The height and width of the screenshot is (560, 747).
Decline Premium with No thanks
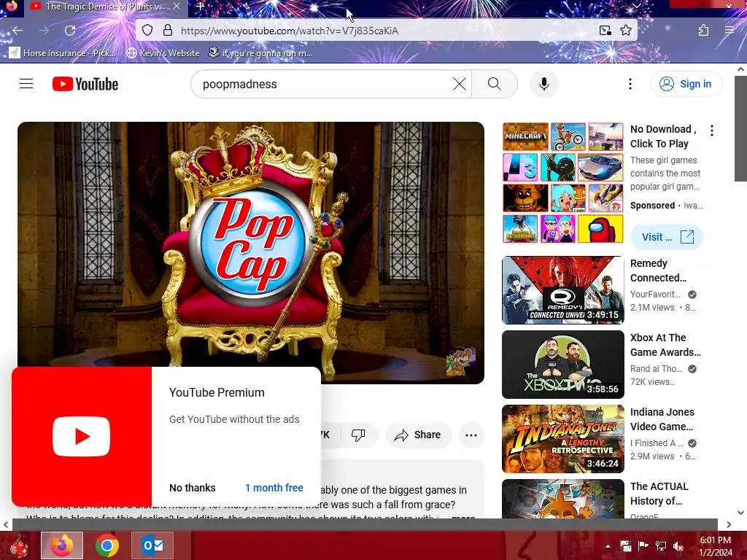point(192,488)
